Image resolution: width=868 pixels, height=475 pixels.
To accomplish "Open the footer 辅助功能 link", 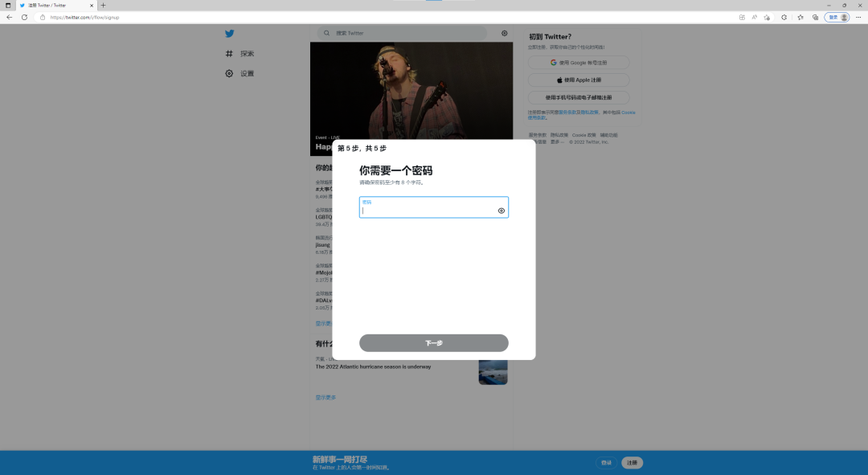I will coord(609,135).
